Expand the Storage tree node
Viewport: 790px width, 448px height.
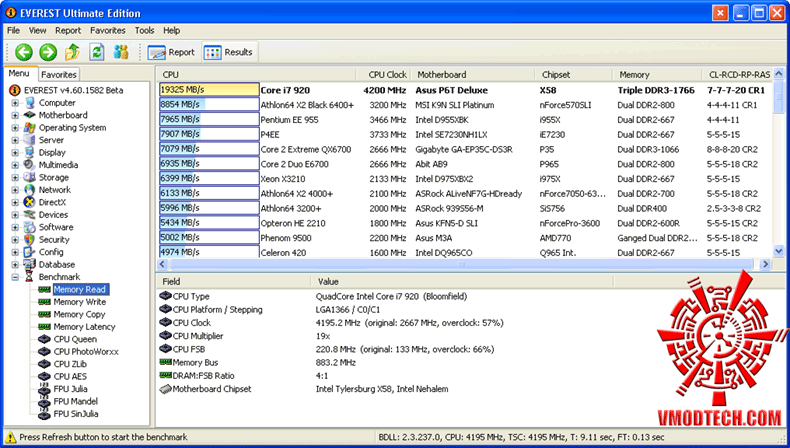(x=15, y=177)
